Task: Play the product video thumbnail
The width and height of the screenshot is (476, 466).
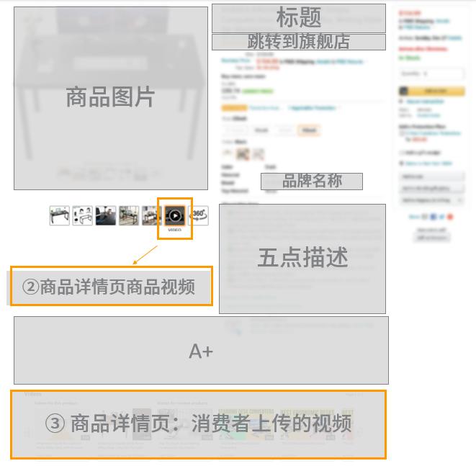Action: pos(175,216)
